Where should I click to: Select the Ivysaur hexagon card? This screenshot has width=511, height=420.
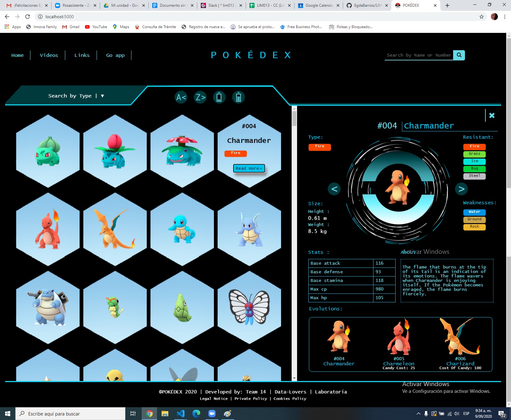point(115,151)
